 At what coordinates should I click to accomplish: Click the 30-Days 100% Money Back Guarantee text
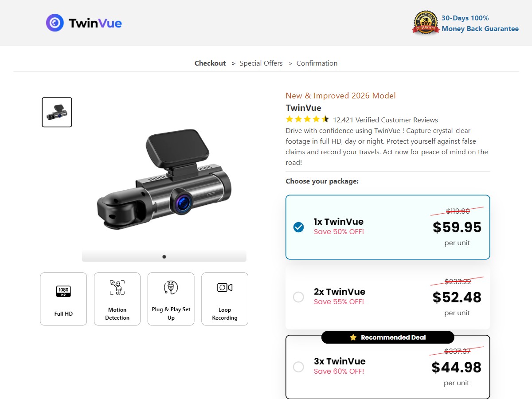tap(480, 23)
